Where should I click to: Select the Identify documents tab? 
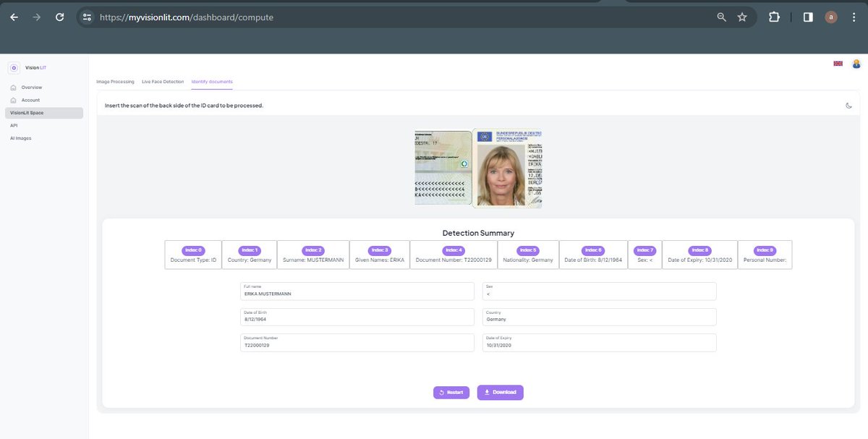pyautogui.click(x=212, y=82)
